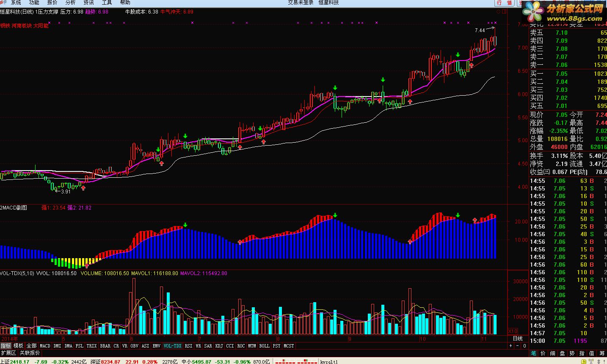
Task: Open the 资讯 menu
Action: [88, 3]
